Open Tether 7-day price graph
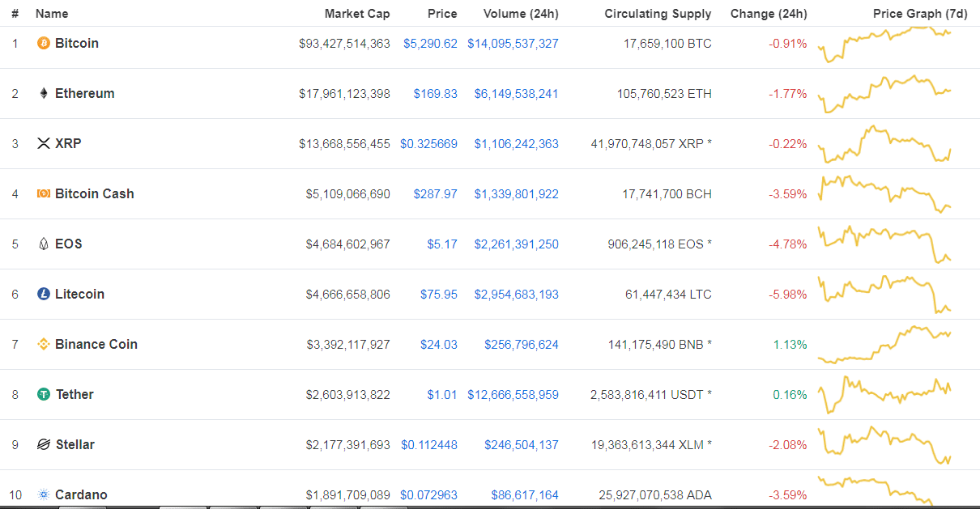This screenshot has width=980, height=509. click(885, 395)
